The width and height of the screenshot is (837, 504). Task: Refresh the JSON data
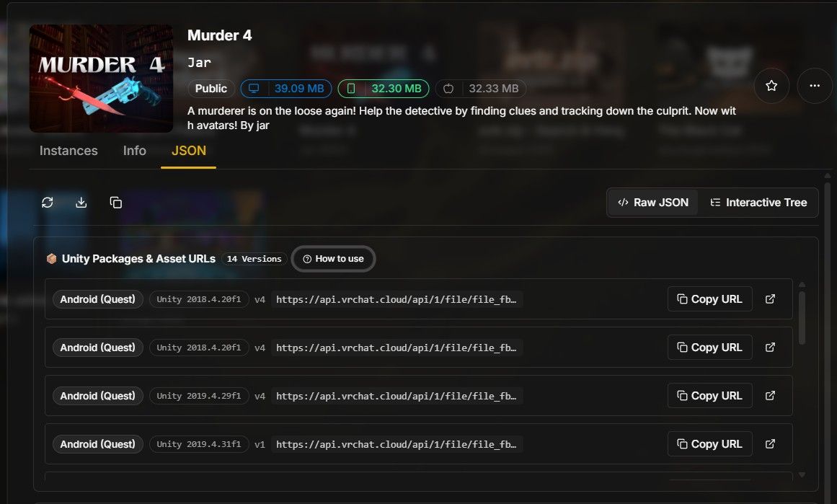[x=48, y=203]
